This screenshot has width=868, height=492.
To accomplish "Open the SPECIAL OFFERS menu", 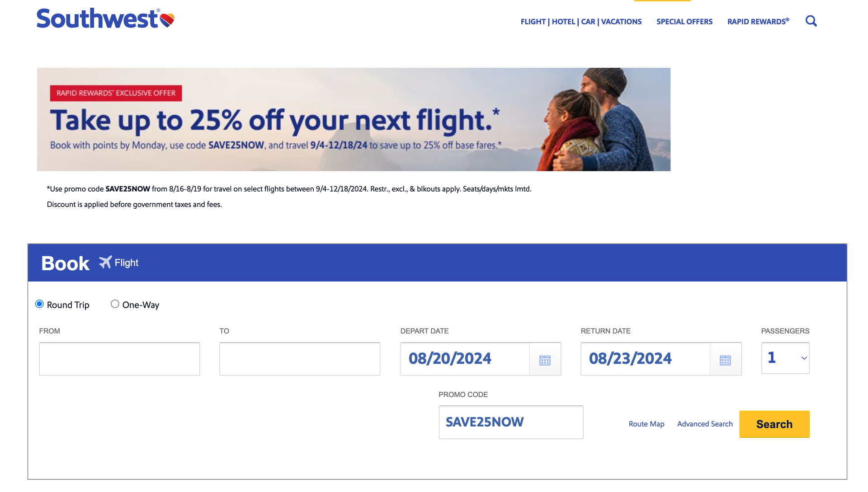I will click(x=684, y=21).
